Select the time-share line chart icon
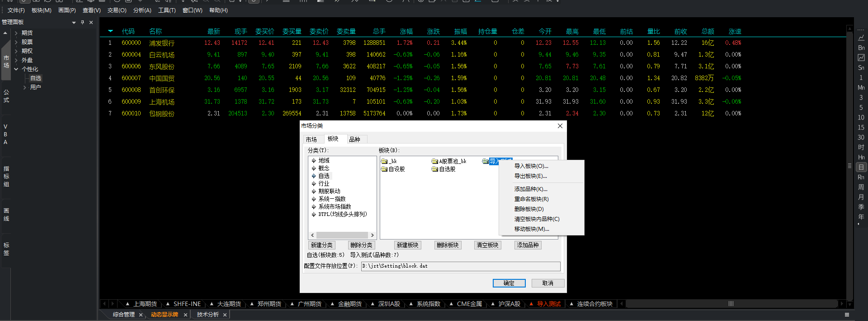Image resolution: width=868 pixels, height=321 pixels. pyautogui.click(x=861, y=38)
